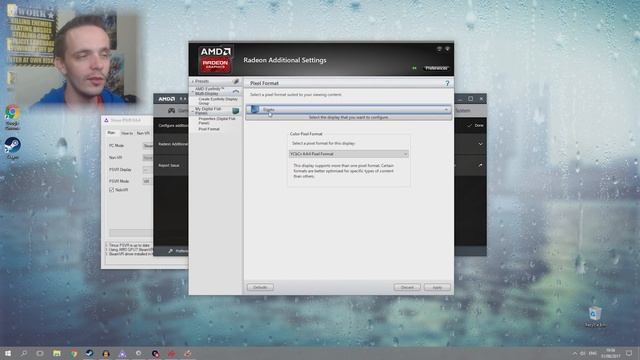The width and height of the screenshot is (640, 360).
Task: Click Done in Radeon Settings window
Action: coord(476,125)
